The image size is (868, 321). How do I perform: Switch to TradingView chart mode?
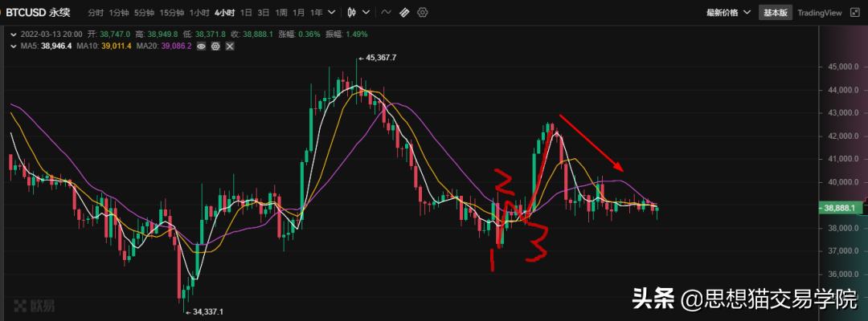[819, 12]
